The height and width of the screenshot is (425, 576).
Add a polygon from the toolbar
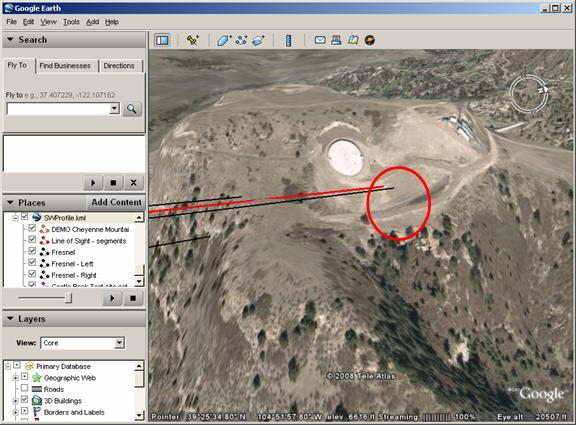tap(224, 40)
